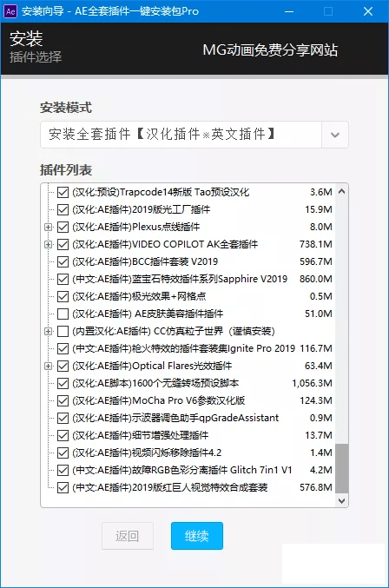Click the scrollbar down arrow
The height and width of the screenshot is (588, 389).
point(341,500)
